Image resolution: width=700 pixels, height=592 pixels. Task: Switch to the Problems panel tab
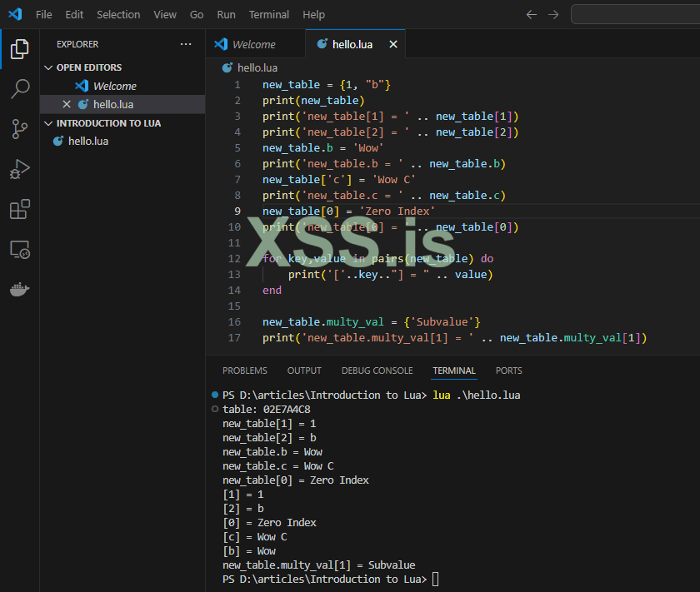[x=245, y=371]
